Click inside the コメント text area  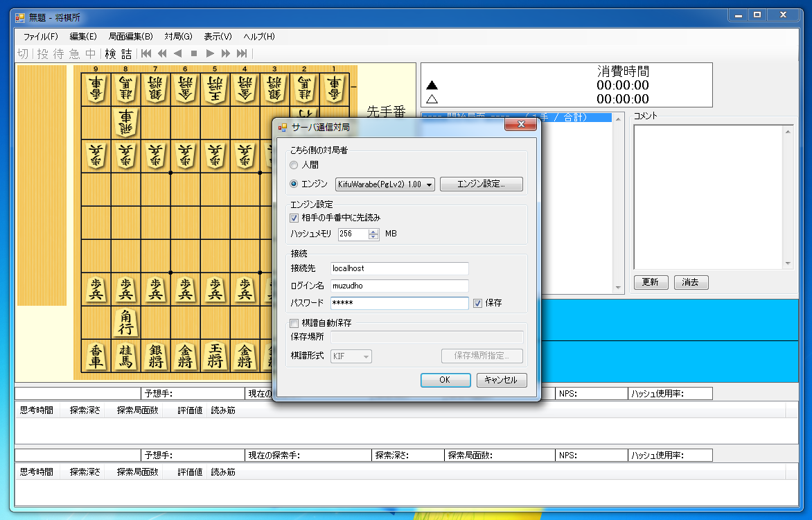[709, 197]
